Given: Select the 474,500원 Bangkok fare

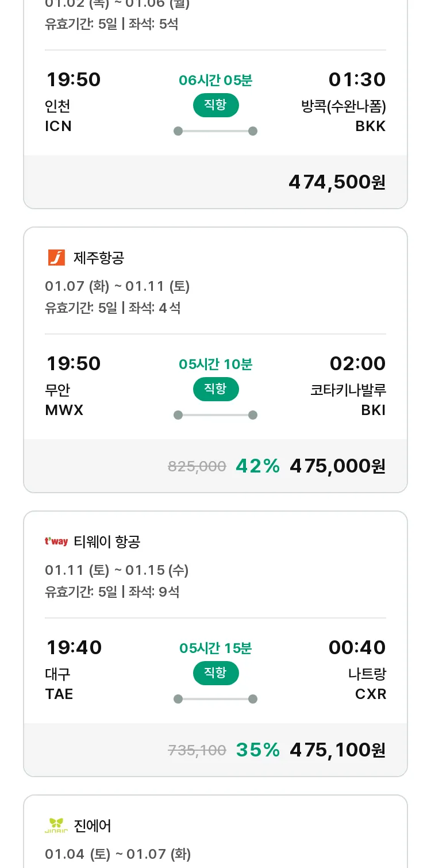Looking at the screenshot, I should [x=337, y=182].
